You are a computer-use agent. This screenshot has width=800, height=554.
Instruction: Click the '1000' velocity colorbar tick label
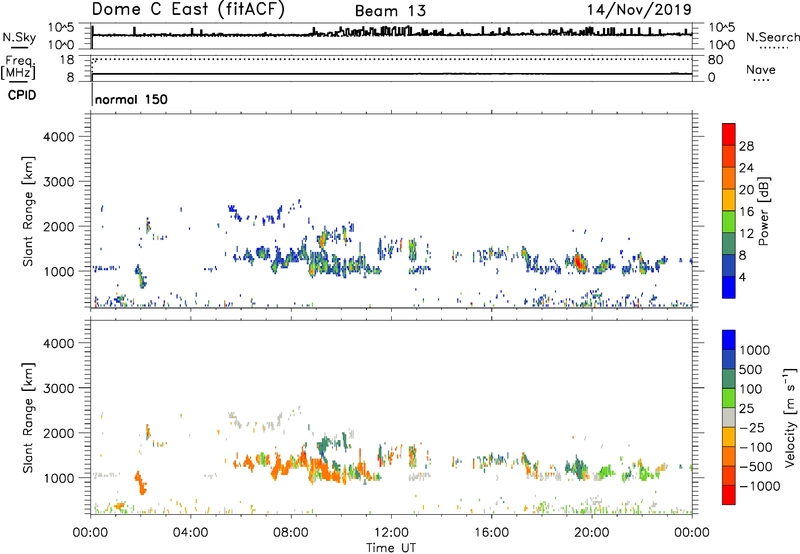point(755,350)
